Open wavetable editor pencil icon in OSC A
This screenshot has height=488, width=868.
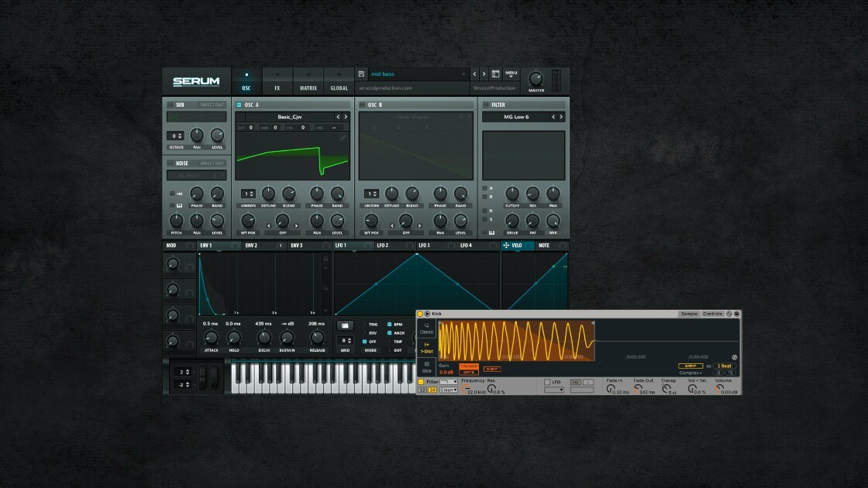click(343, 138)
